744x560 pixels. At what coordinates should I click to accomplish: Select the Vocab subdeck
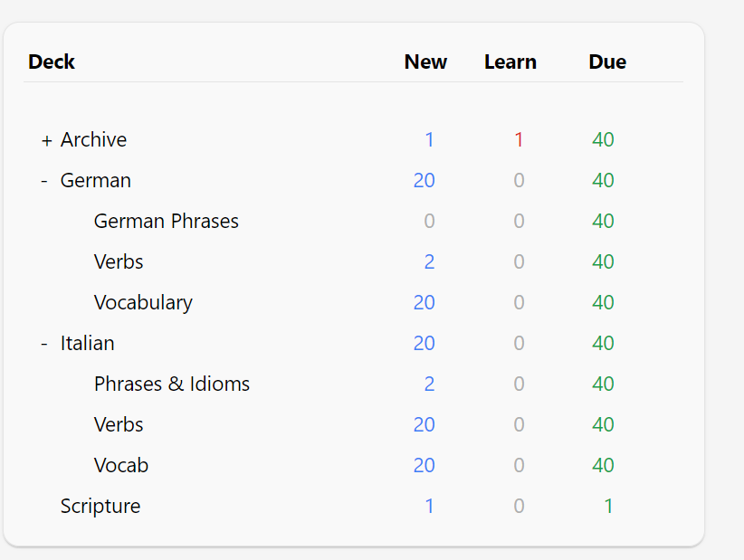click(x=121, y=466)
